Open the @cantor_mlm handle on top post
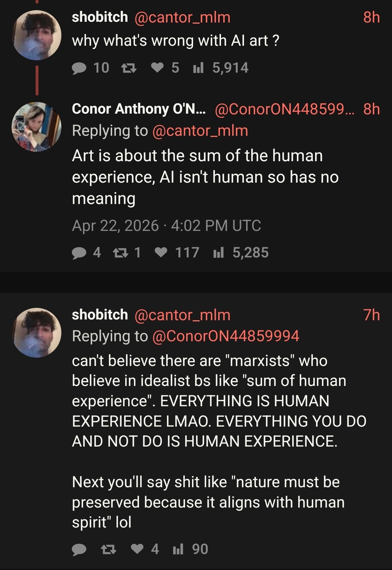The height and width of the screenshot is (570, 392). tap(182, 17)
